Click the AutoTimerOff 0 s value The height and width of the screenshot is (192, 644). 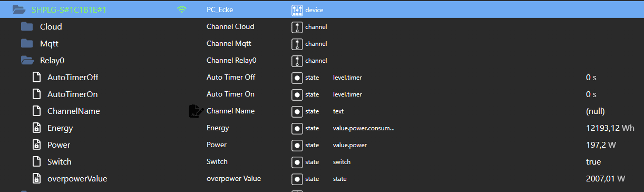[x=591, y=77]
